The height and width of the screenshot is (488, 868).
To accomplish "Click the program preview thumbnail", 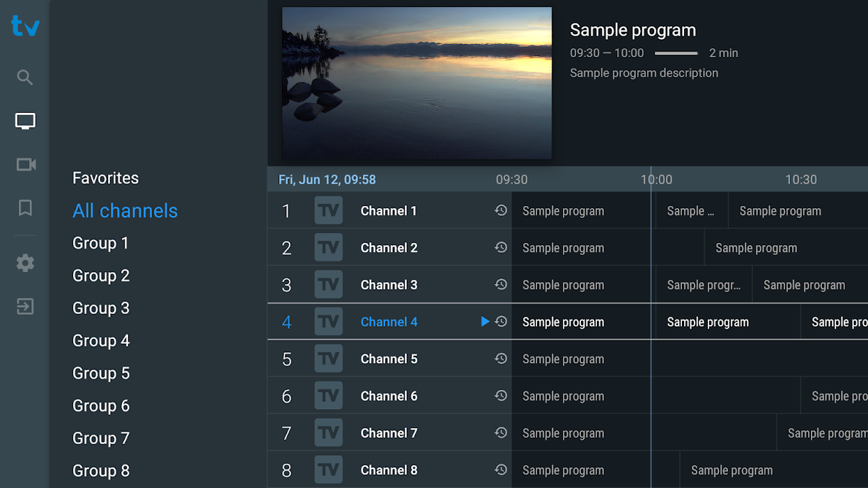I will click(417, 83).
